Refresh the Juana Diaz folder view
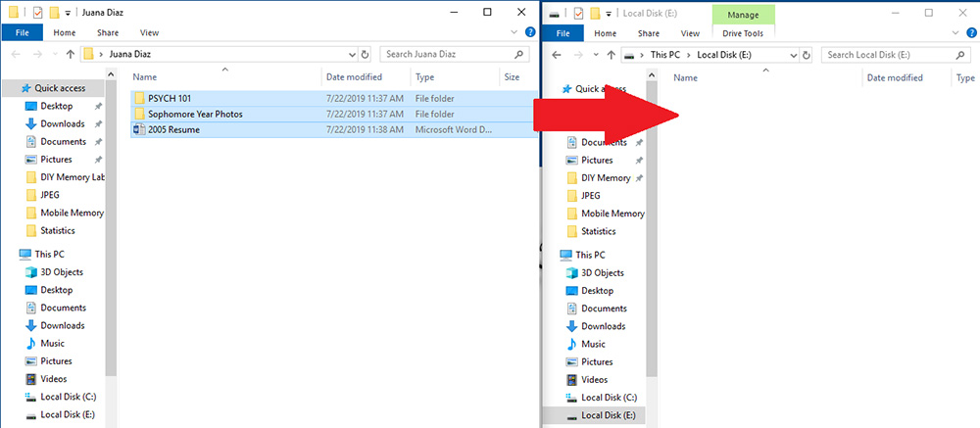980x428 pixels. [366, 55]
